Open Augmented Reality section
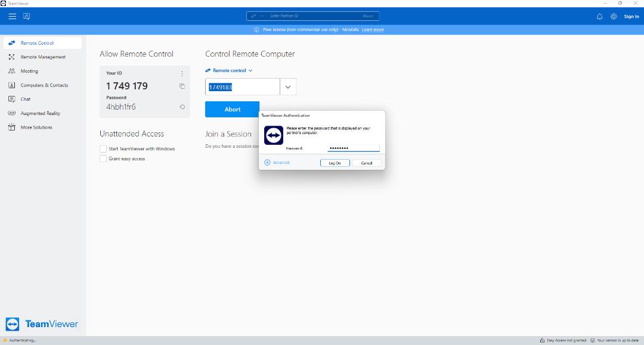The height and width of the screenshot is (345, 644). coord(43,113)
